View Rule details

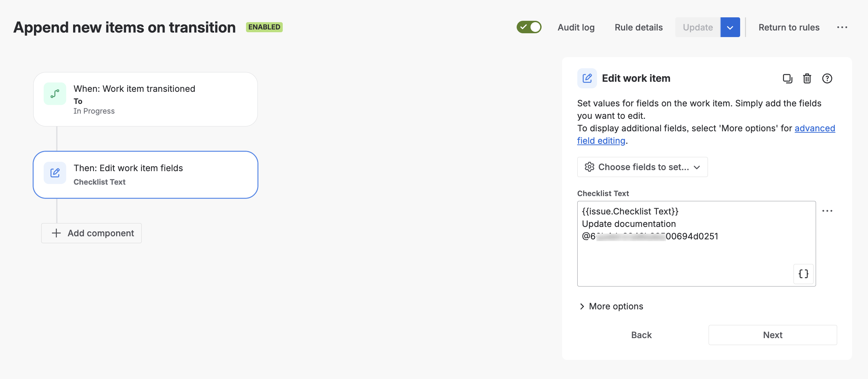[x=638, y=27]
